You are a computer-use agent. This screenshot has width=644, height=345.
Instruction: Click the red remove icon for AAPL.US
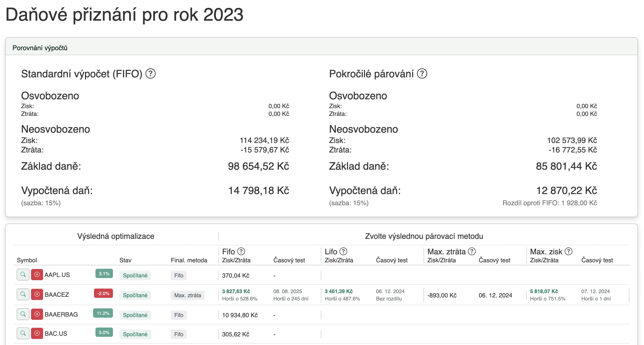37,275
